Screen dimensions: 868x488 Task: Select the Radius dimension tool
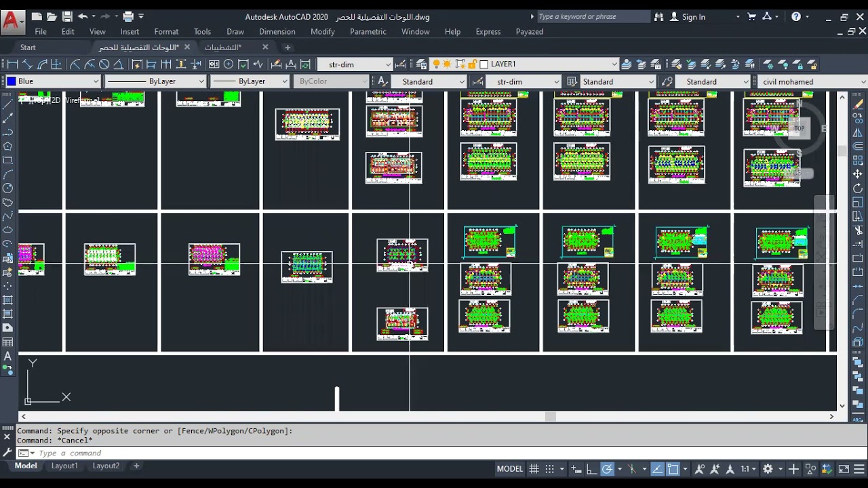click(75, 64)
